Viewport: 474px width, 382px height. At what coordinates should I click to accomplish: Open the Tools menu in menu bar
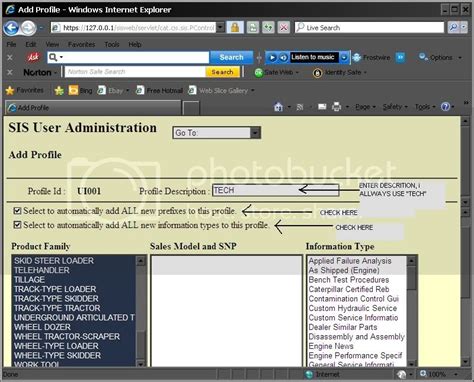click(x=112, y=44)
